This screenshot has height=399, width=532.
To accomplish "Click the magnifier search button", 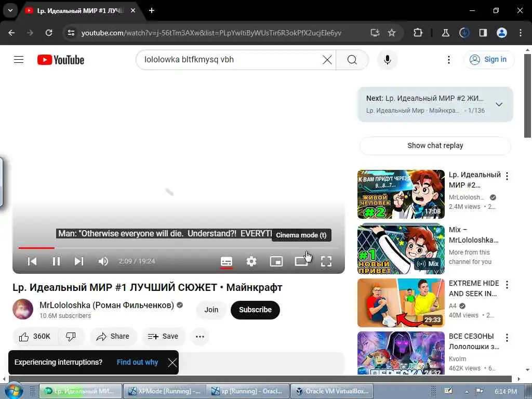I will coord(352,60).
